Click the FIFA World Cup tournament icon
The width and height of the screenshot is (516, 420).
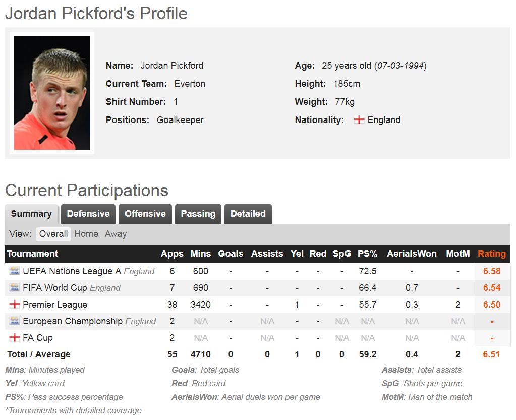tap(14, 288)
